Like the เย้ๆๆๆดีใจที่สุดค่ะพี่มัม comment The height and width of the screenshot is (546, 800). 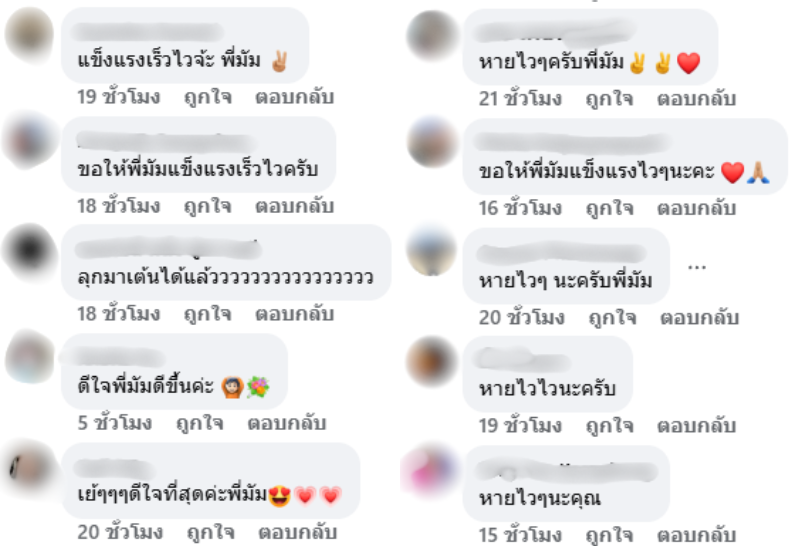point(211,532)
